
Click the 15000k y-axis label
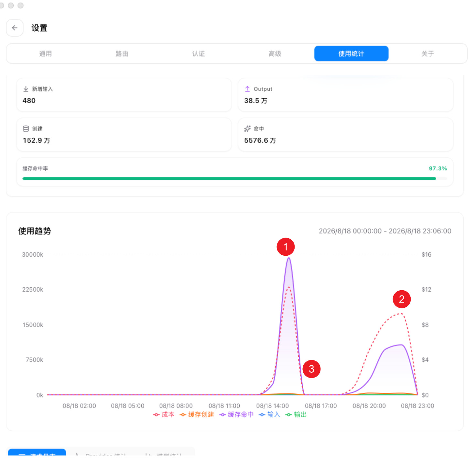point(33,325)
